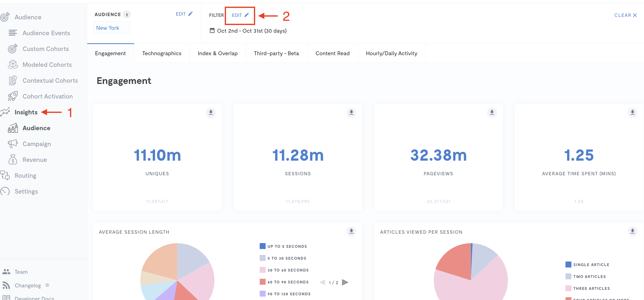Open Custom Cohorts in the sidebar
This screenshot has height=300, width=644.
(x=46, y=49)
